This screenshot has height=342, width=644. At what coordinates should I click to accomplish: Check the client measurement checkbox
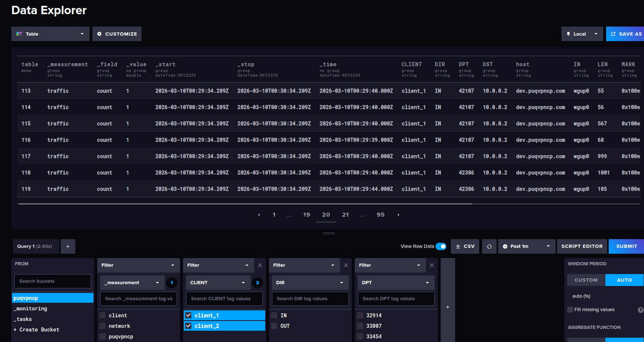click(103, 315)
